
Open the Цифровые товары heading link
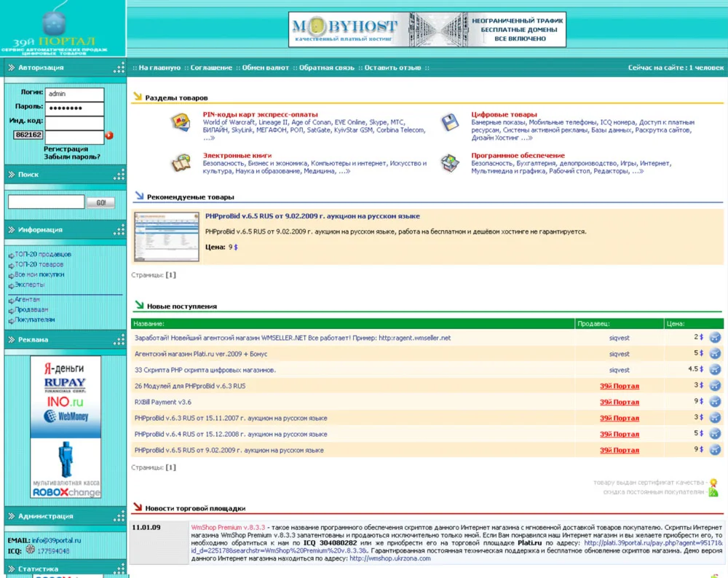tap(504, 114)
